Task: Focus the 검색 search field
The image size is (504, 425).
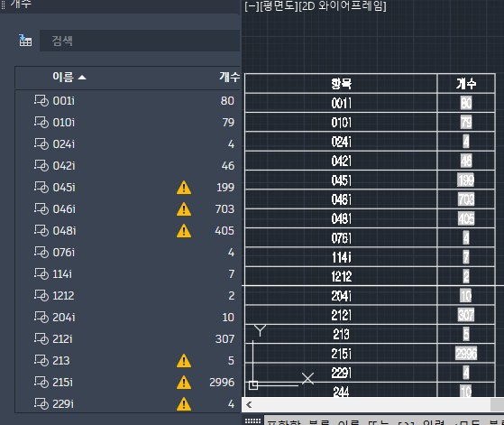Action: click(x=140, y=41)
